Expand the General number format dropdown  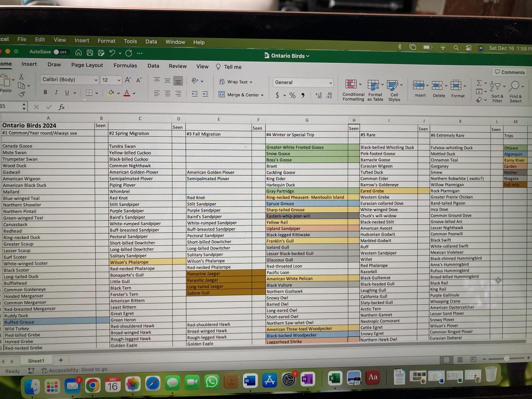coord(330,83)
